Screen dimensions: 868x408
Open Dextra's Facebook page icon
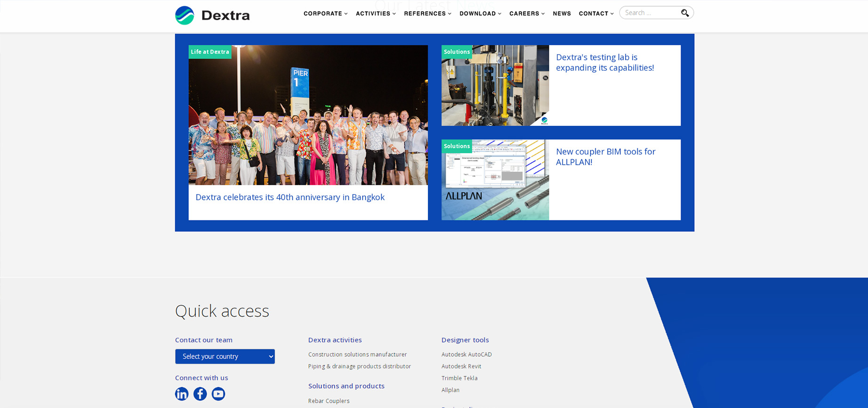pos(200,394)
